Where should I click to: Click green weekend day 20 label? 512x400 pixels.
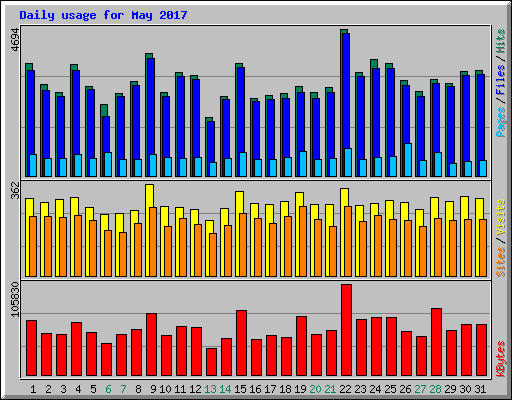tap(315, 389)
